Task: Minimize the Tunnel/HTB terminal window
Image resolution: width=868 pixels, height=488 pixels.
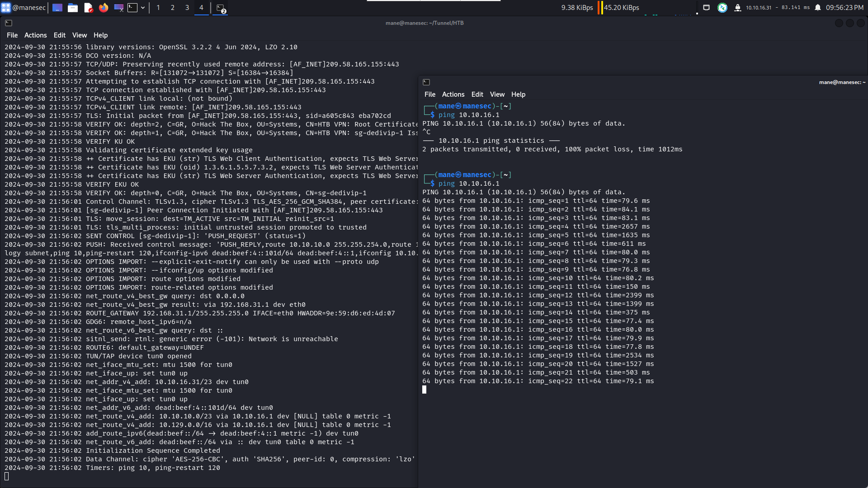Action: [x=839, y=23]
